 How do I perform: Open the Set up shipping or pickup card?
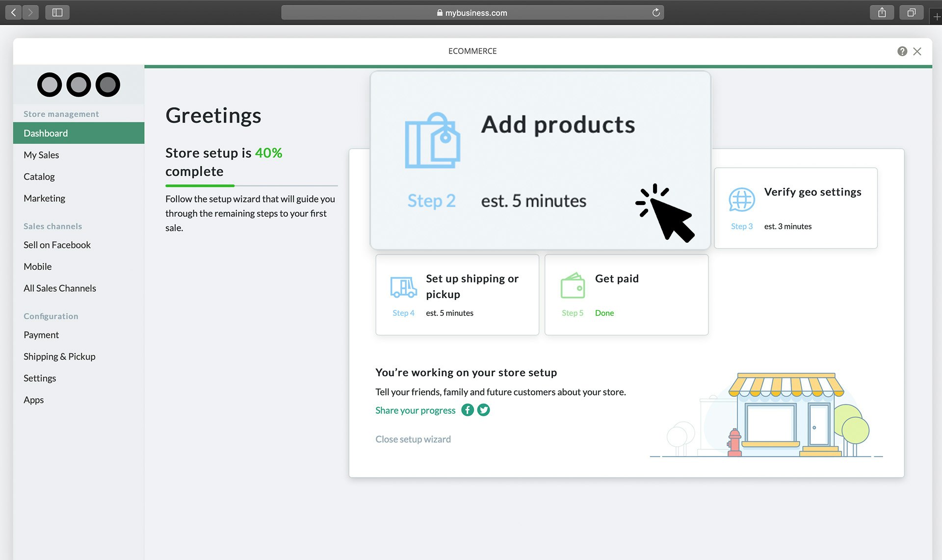[x=457, y=295]
